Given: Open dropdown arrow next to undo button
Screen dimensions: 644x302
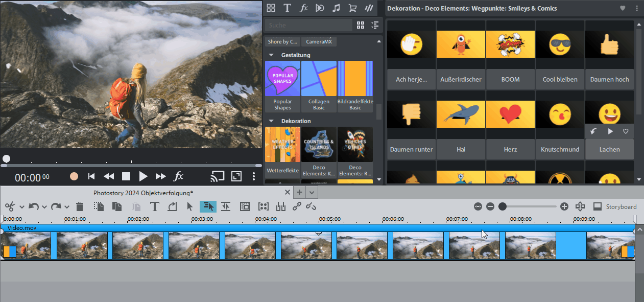Looking at the screenshot, I should point(44,207).
